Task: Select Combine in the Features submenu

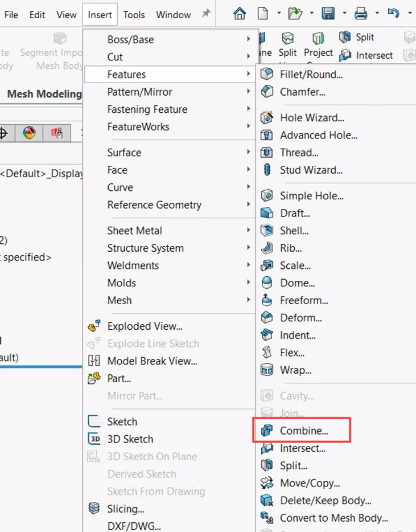Action: pyautogui.click(x=303, y=431)
